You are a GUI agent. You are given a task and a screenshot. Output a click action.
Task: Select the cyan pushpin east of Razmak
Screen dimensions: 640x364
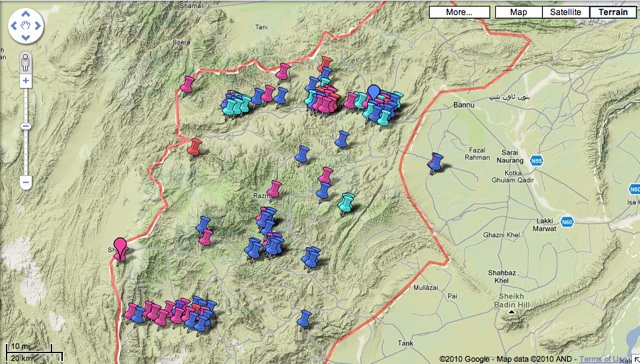(x=346, y=203)
